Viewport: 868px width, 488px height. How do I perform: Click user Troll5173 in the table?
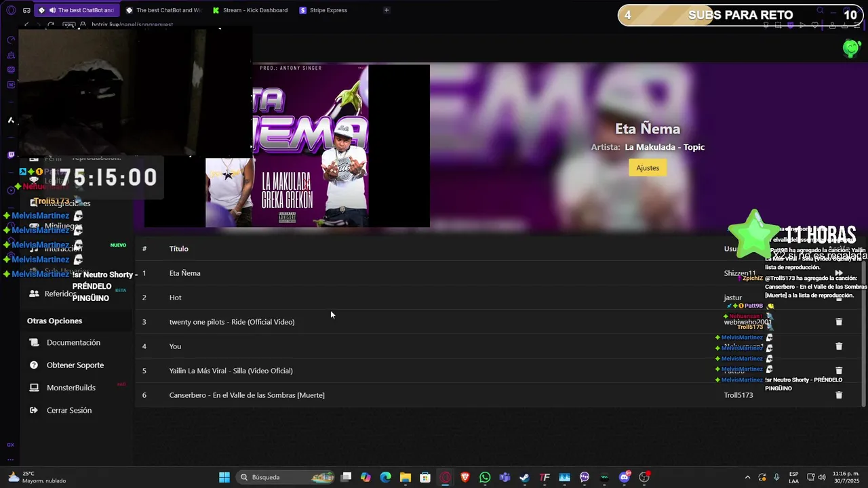pos(738,395)
